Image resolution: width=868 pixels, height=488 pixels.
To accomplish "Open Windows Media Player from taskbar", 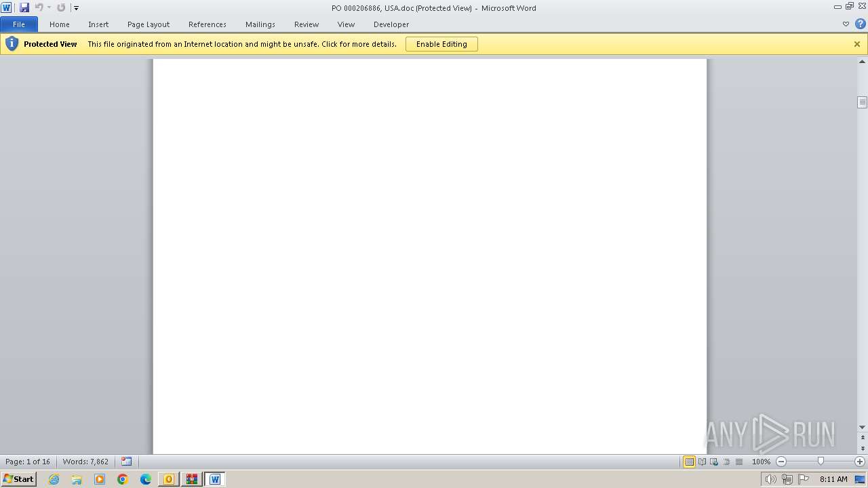I will tap(100, 479).
